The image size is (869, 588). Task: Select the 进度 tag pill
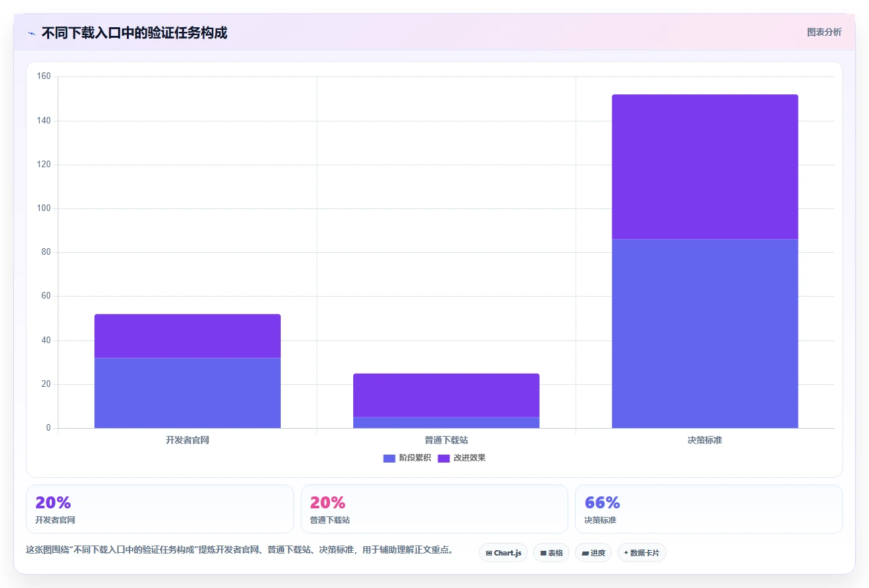tap(593, 553)
